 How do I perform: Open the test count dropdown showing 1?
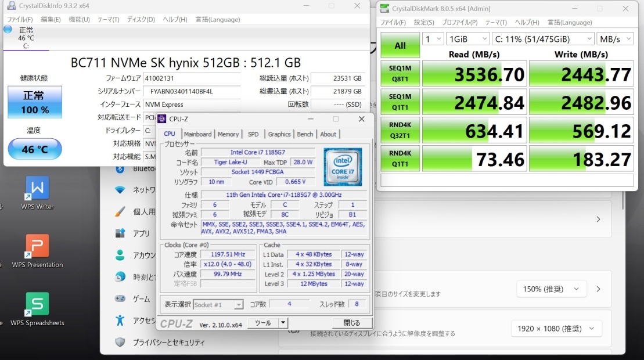click(433, 39)
